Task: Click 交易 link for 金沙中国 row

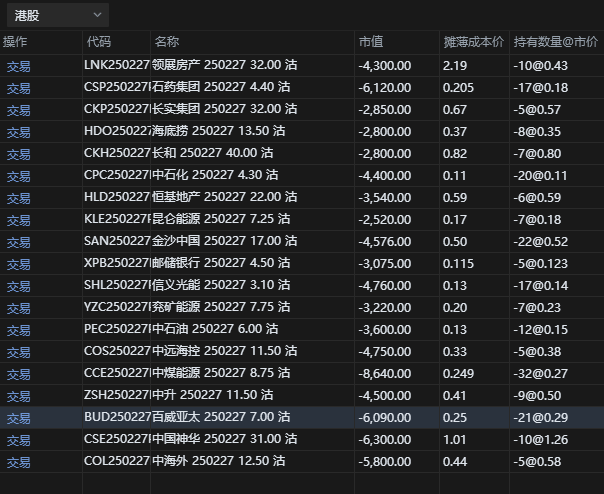Action: (x=18, y=242)
